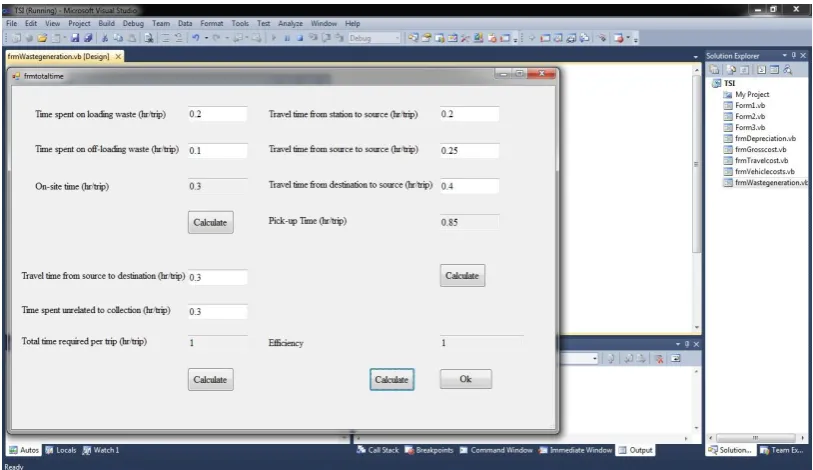Click View Designer icon in Solution Explorer
Image resolution: width=813 pixels, height=470 pixels.
pos(774,70)
